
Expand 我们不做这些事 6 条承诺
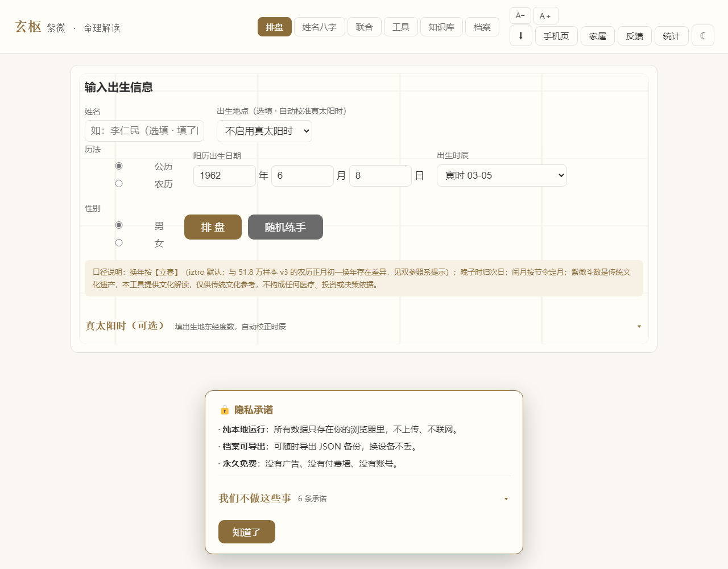coord(363,498)
